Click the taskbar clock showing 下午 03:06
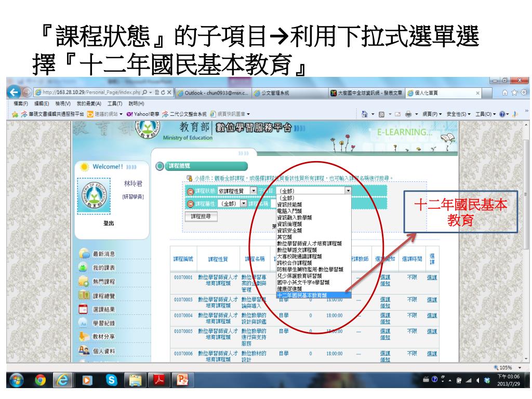The height and width of the screenshot is (399, 532). pyautogui.click(x=508, y=380)
